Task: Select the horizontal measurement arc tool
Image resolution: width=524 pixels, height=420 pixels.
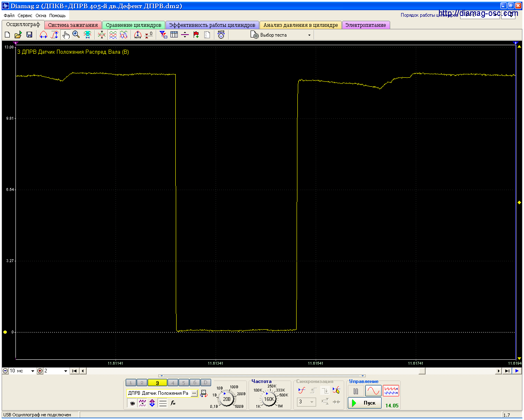Action: tap(43, 35)
